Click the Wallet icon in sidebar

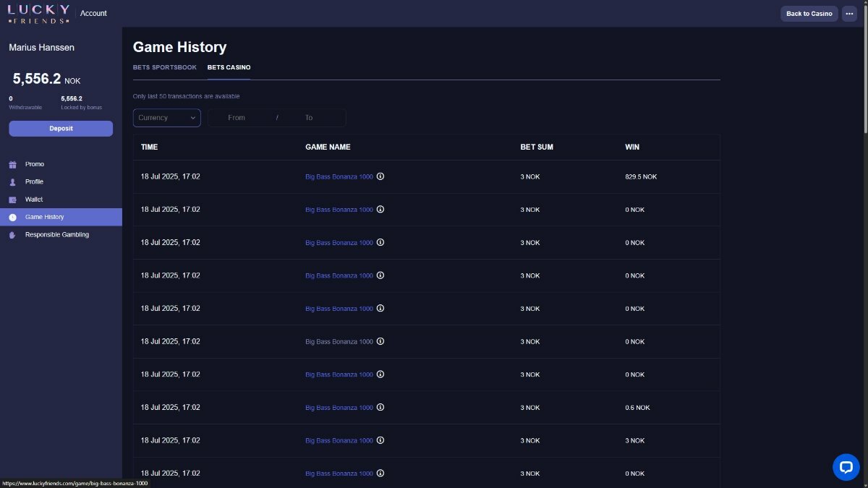pos(12,200)
